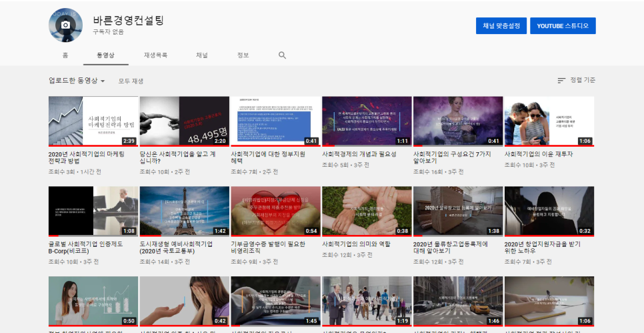
Task: Click title 사회적기업의 이윤 재투자
Action: pyautogui.click(x=539, y=154)
